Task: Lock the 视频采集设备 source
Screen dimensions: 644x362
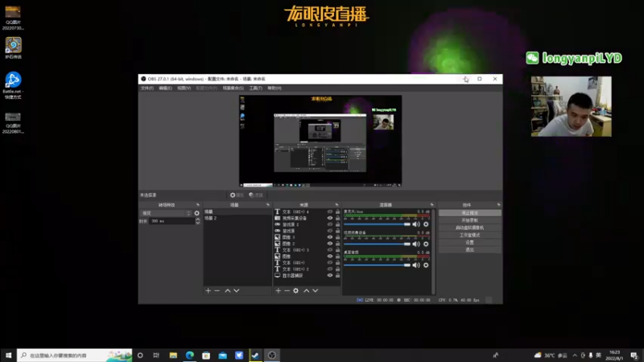Action: point(337,218)
